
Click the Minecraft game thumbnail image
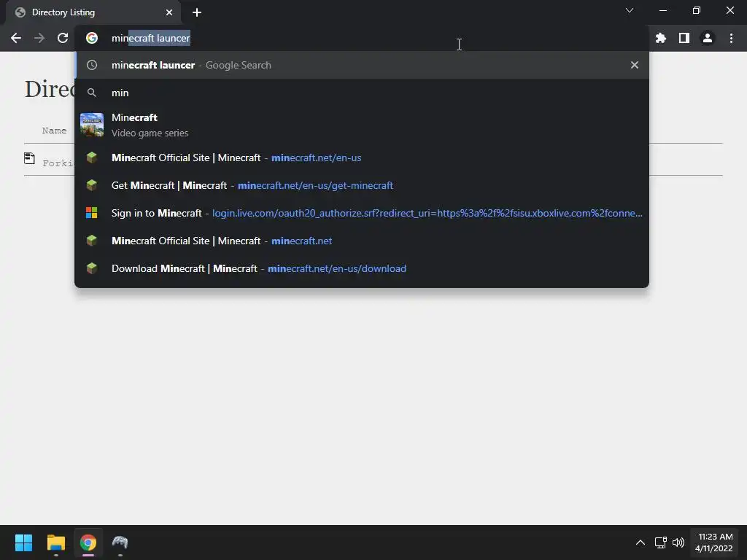(x=92, y=125)
